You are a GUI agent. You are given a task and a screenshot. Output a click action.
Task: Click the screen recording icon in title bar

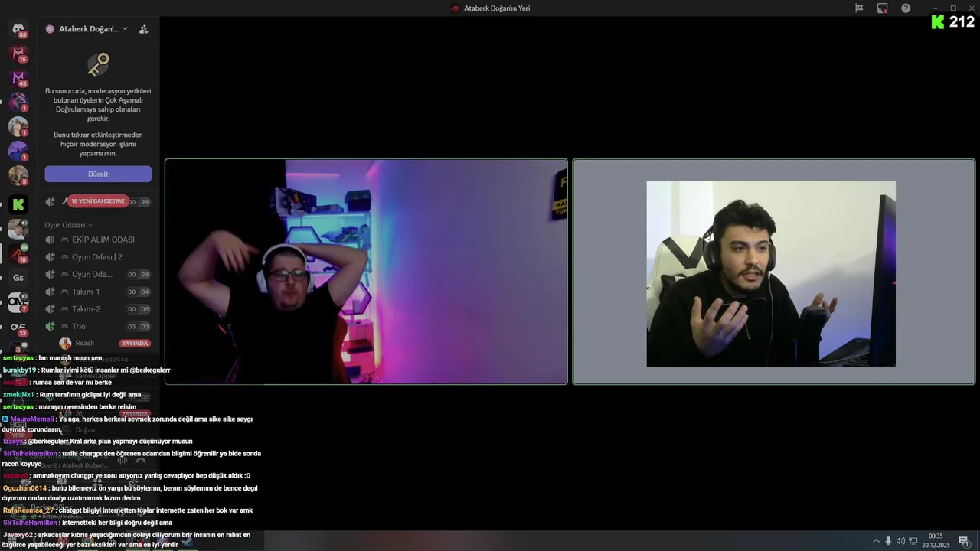[883, 8]
